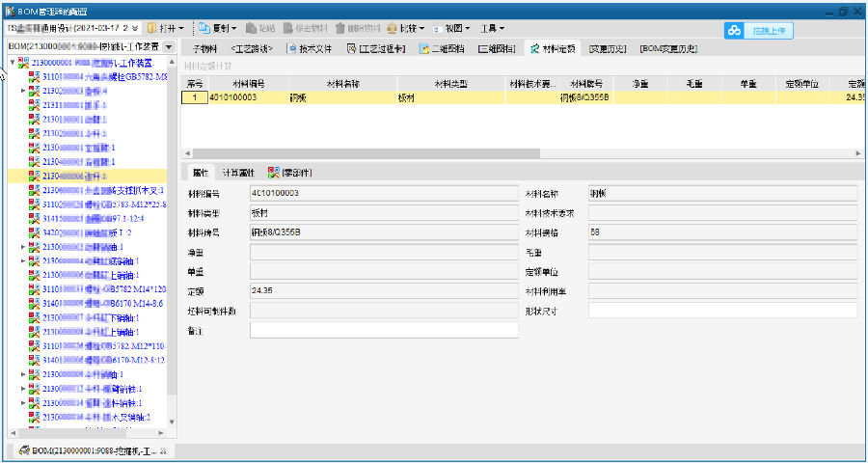Image resolution: width=868 pixels, height=463 pixels.
Task: Open the 视图 view dropdown menu
Action: pos(452,29)
